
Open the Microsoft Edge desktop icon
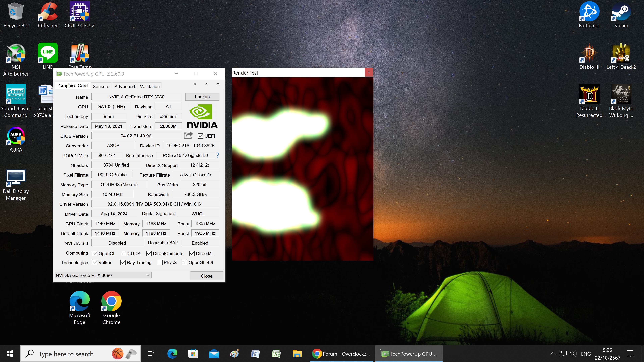click(x=79, y=308)
